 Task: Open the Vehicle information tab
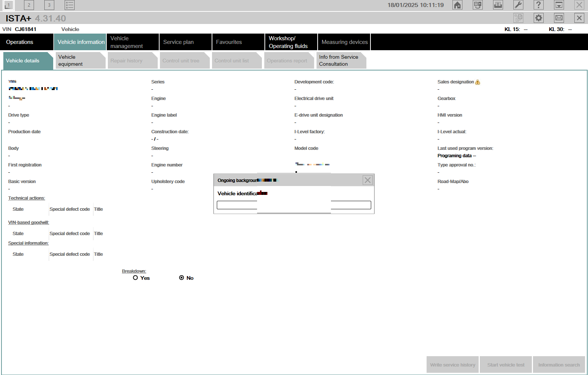(80, 42)
